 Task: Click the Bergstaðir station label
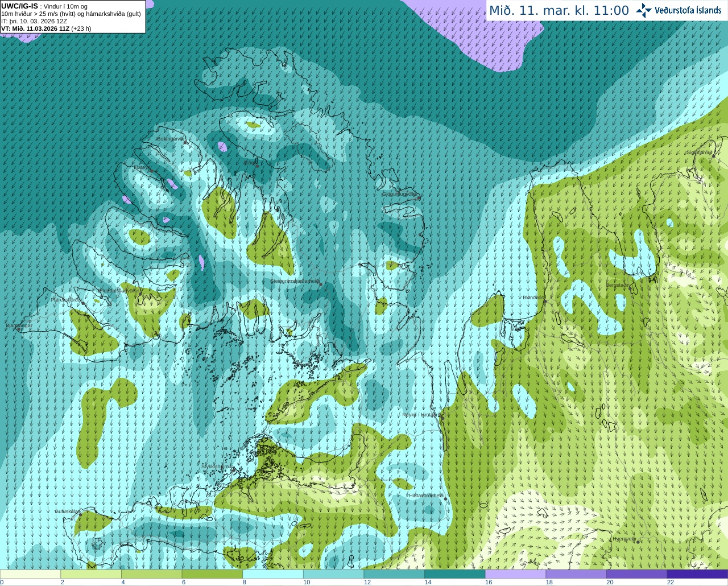coord(618,285)
